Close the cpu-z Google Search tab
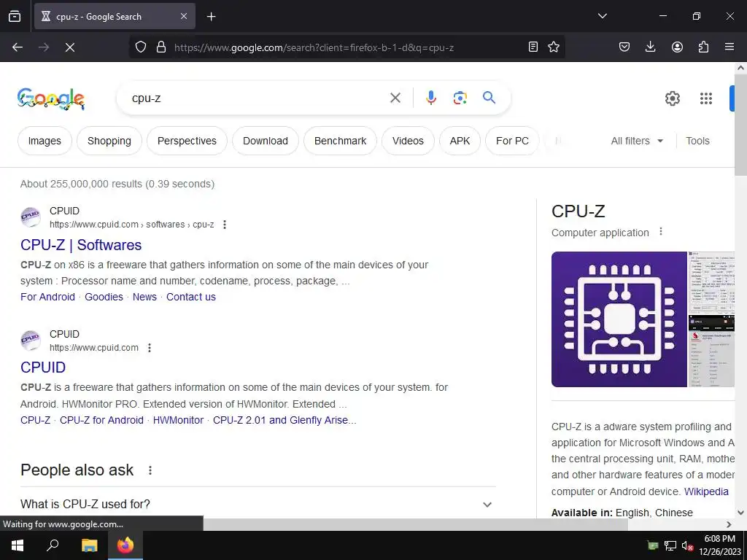747x560 pixels. pyautogui.click(x=183, y=16)
